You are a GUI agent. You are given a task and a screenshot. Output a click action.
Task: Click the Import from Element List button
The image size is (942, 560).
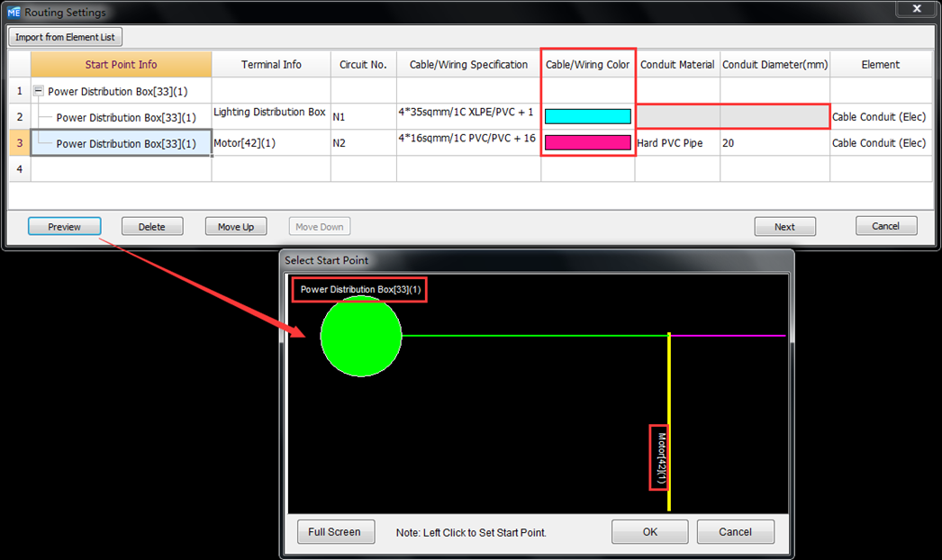click(x=66, y=37)
